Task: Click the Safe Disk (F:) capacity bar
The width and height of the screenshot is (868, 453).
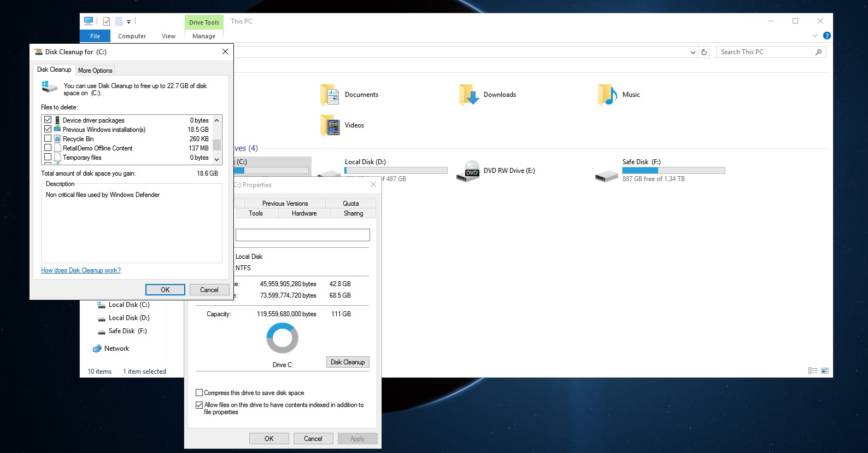Action: [x=673, y=171]
